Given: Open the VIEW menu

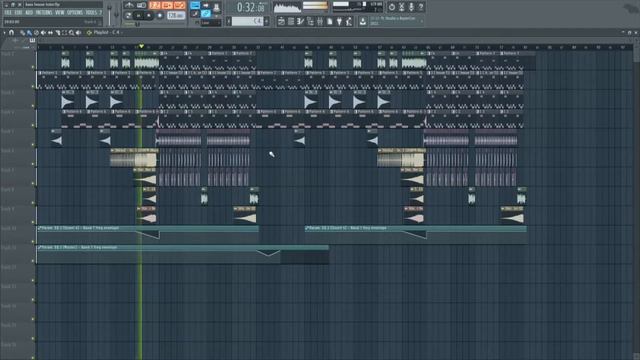Looking at the screenshot, I should pyautogui.click(x=60, y=13).
